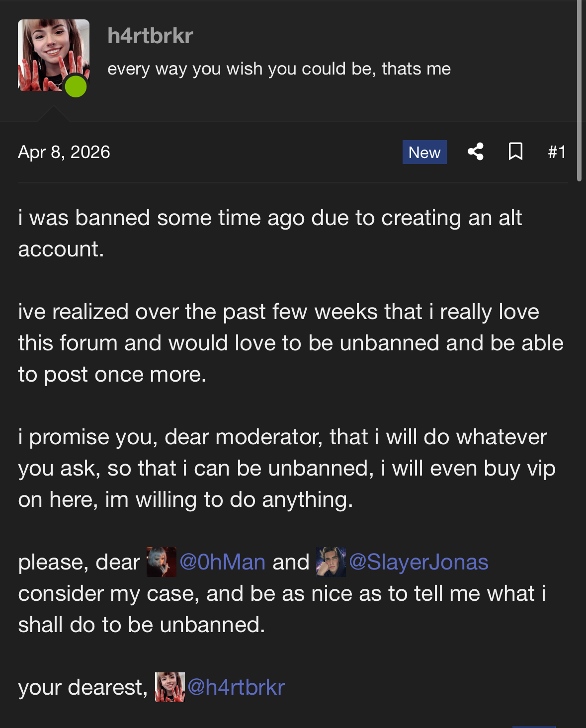Click the vertical scrollbar thumb

tap(579, 89)
